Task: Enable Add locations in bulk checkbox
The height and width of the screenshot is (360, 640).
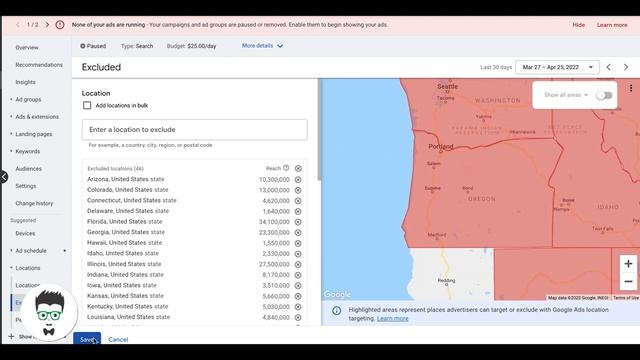Action: point(87,106)
